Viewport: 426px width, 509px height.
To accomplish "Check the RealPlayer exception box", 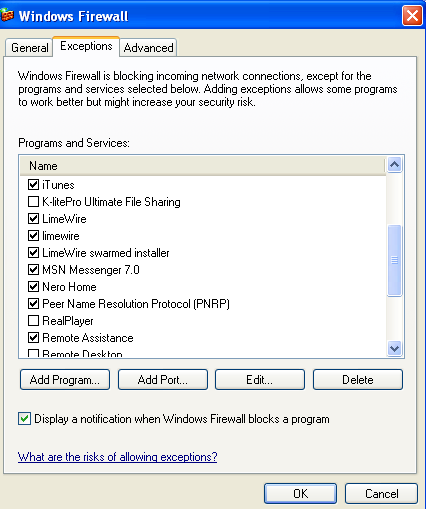I will coord(33,320).
